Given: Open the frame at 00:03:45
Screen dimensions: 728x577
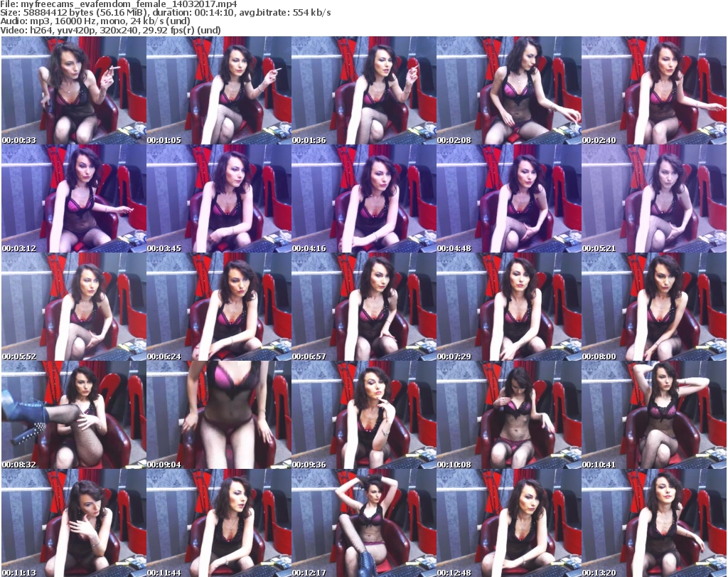Looking at the screenshot, I should coord(219,198).
